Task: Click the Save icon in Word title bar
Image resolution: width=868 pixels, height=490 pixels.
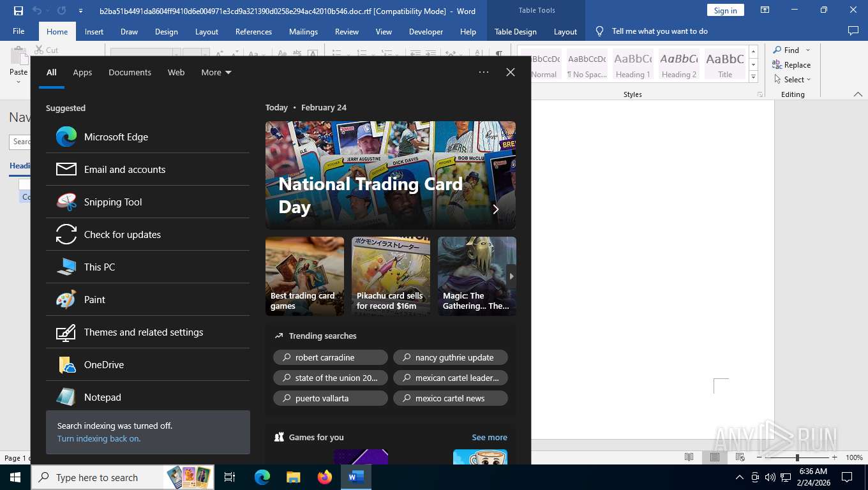Action: pyautogui.click(x=18, y=11)
